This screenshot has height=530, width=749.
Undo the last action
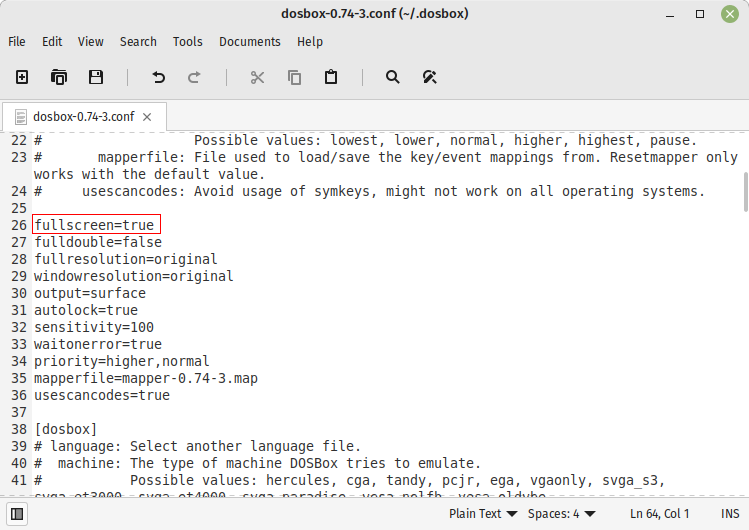[158, 77]
